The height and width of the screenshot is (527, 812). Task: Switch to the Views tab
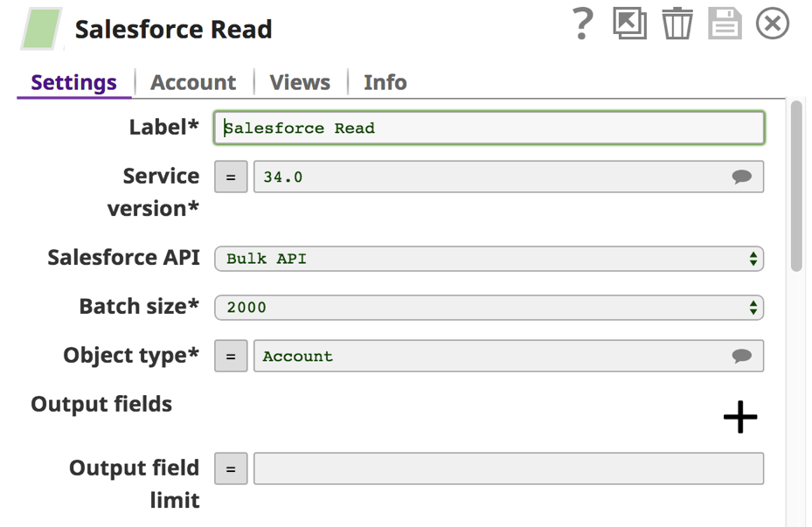tap(300, 82)
